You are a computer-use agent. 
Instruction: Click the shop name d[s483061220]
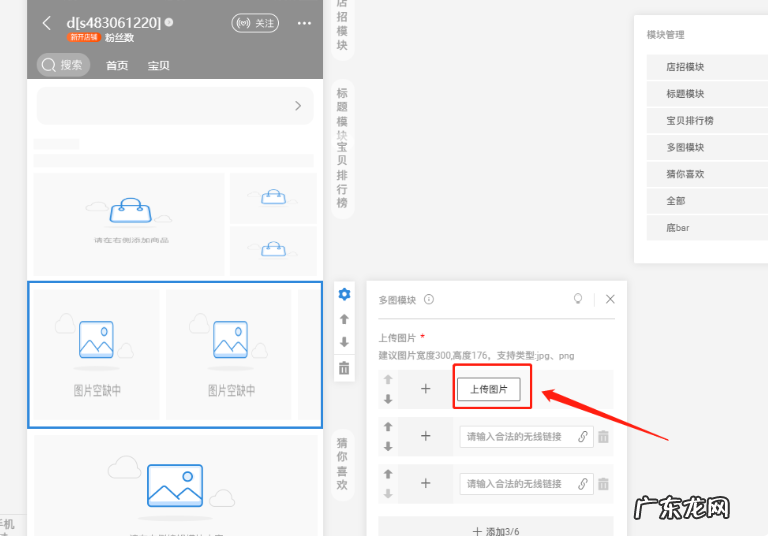point(113,23)
